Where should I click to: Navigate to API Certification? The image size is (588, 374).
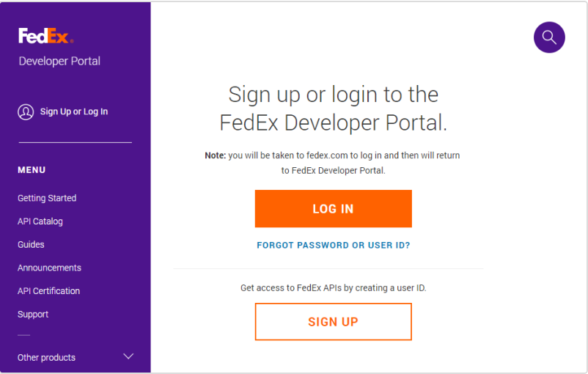pos(48,291)
